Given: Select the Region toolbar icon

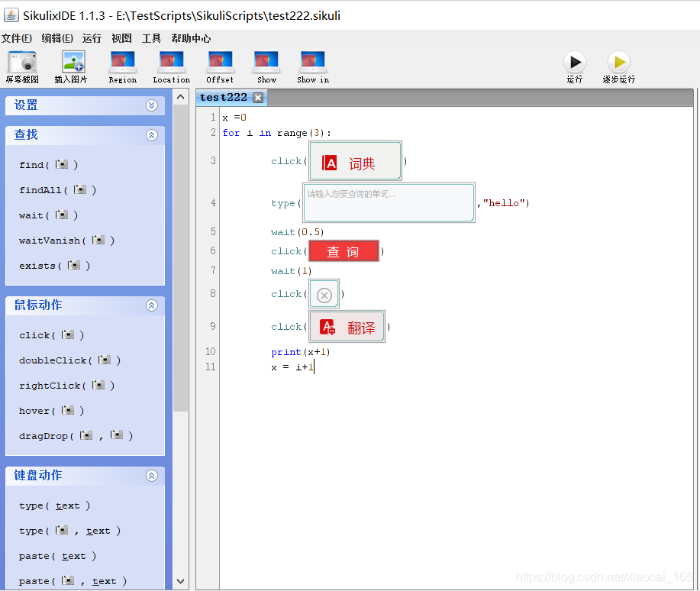Looking at the screenshot, I should pyautogui.click(x=122, y=62).
